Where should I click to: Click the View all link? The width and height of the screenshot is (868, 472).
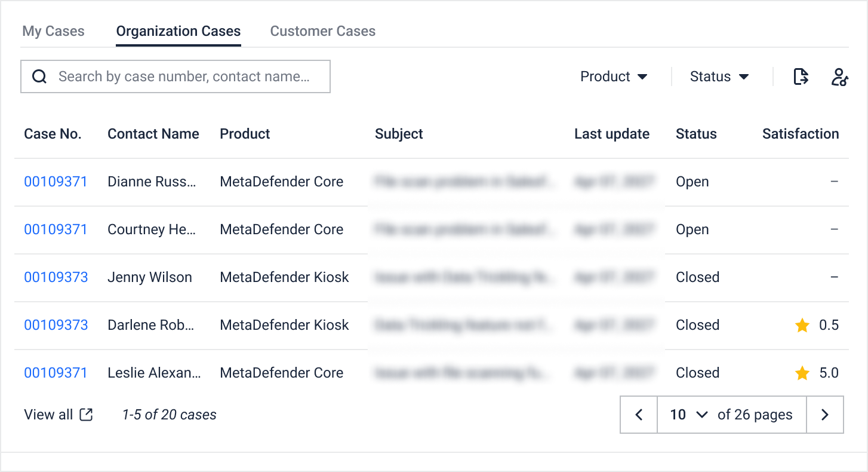48,415
